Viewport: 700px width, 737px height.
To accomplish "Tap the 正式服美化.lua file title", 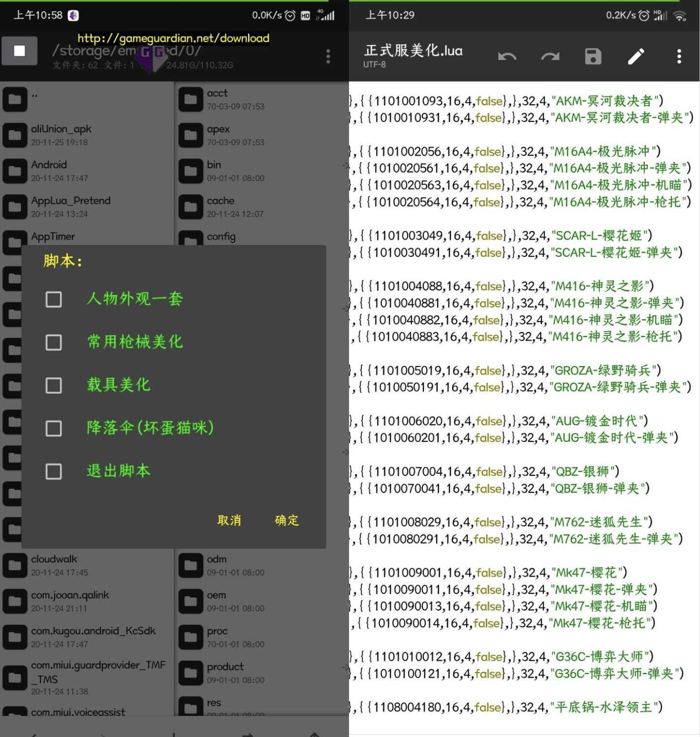I will (x=413, y=51).
